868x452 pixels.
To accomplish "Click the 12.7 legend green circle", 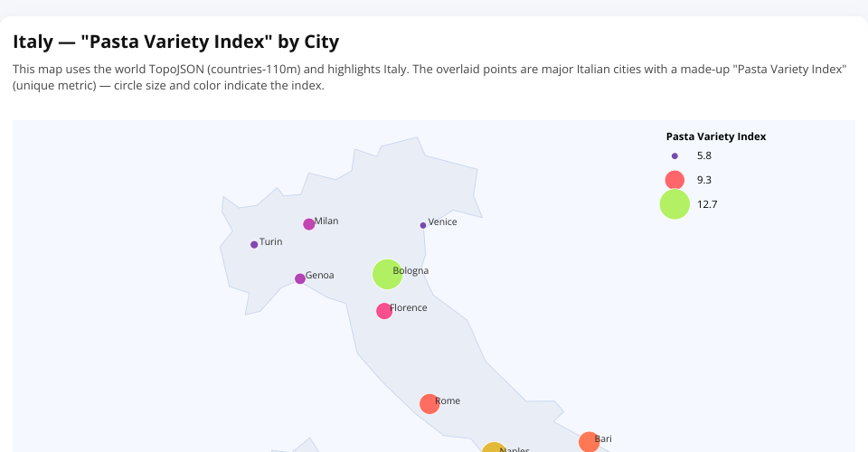I will click(675, 204).
